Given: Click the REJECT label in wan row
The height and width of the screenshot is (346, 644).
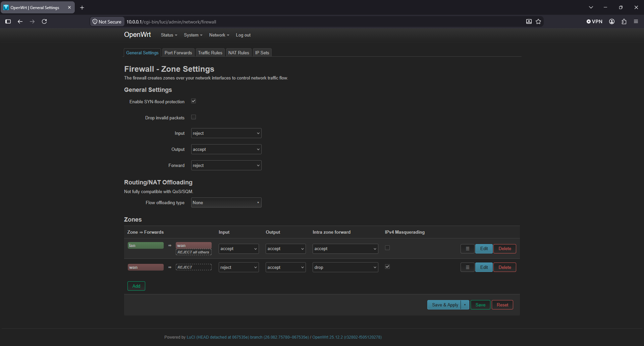Looking at the screenshot, I should click(194, 267).
